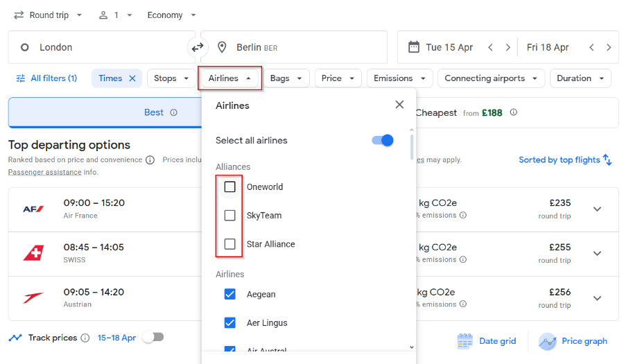Click the Airlines panel scrollbar thumb
Image resolution: width=624 pixels, height=364 pixels.
click(411, 147)
